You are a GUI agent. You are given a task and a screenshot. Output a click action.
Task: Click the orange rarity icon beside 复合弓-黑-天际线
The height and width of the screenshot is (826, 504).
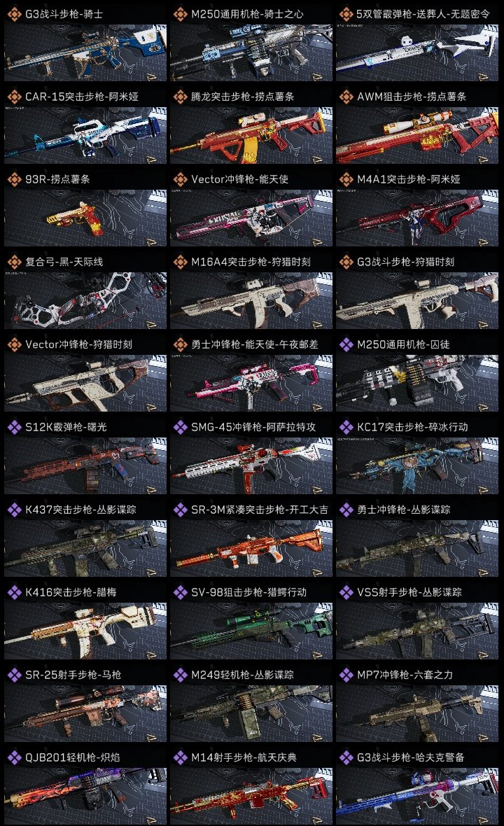14,262
